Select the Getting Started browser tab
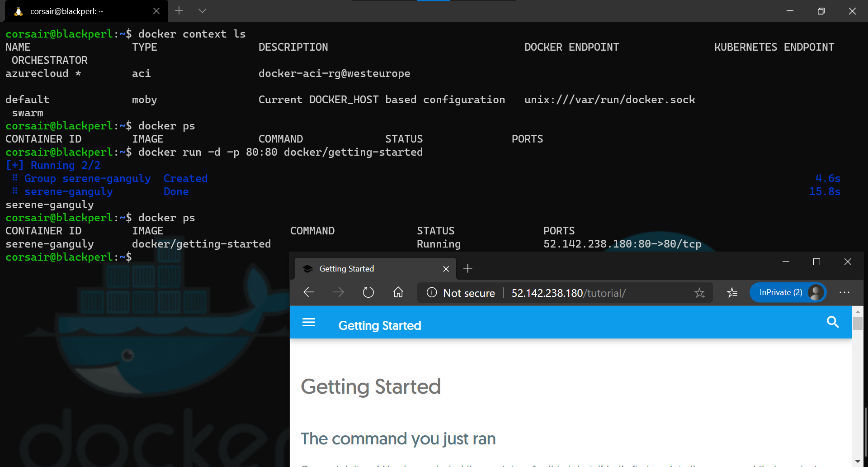The height and width of the screenshot is (467, 868). point(362,269)
